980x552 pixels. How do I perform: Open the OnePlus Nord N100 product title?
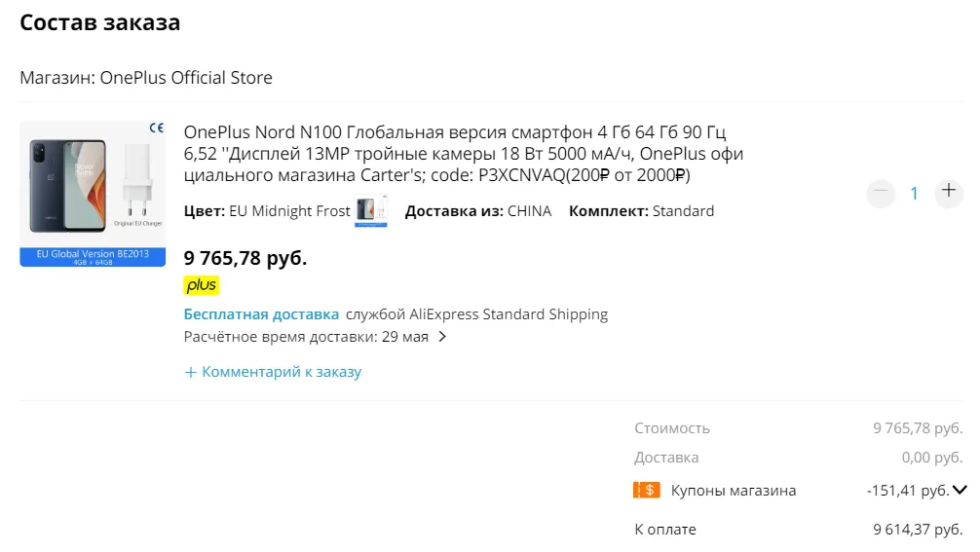[x=463, y=153]
